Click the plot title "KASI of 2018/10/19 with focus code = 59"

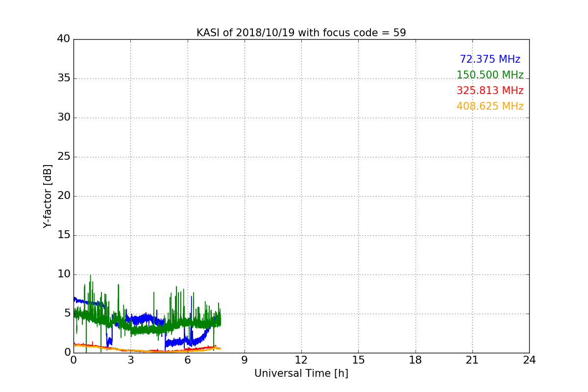[301, 33]
